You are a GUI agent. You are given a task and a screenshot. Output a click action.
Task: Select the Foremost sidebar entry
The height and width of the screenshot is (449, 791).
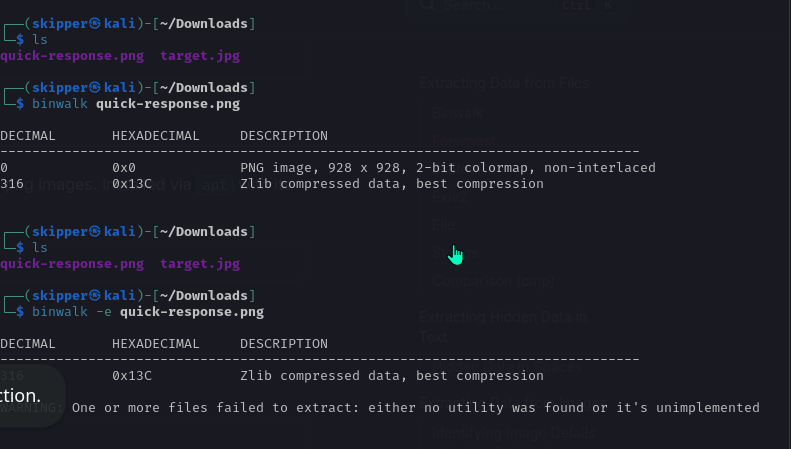click(461, 142)
